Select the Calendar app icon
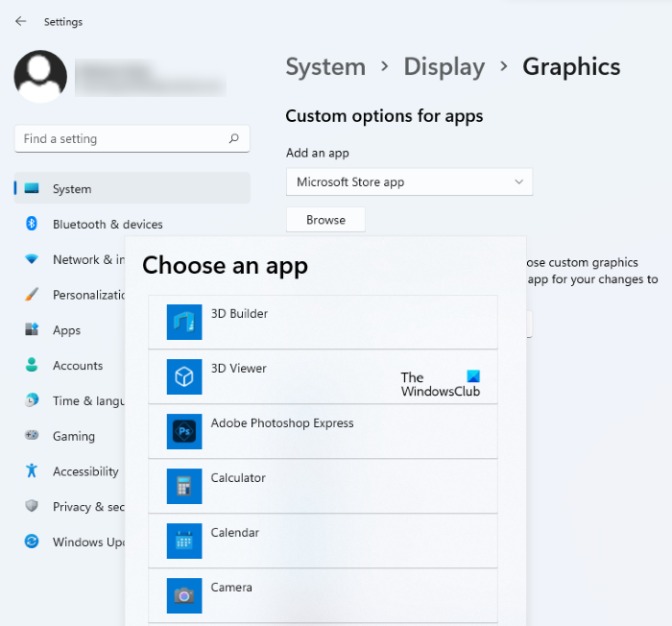The image size is (672, 626). tap(183, 542)
